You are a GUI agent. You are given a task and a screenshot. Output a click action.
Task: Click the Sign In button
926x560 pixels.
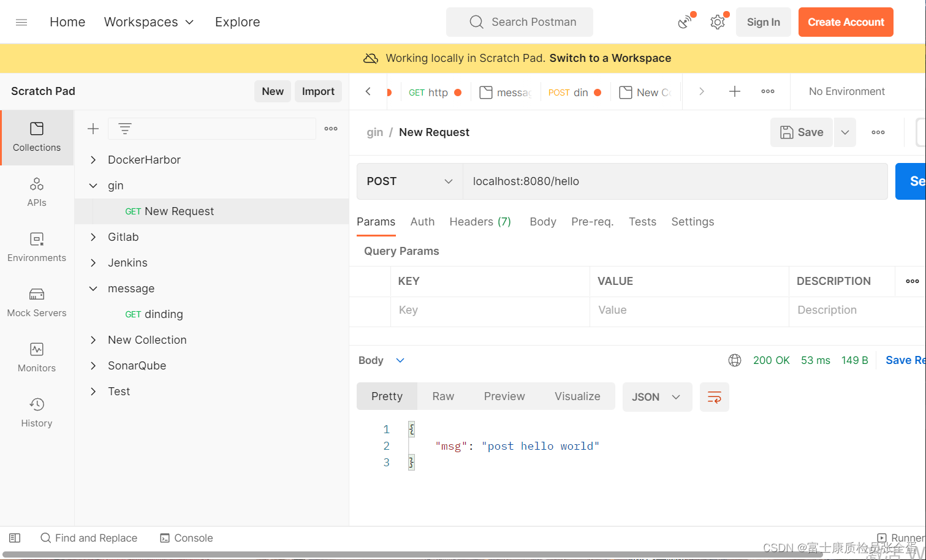click(764, 22)
